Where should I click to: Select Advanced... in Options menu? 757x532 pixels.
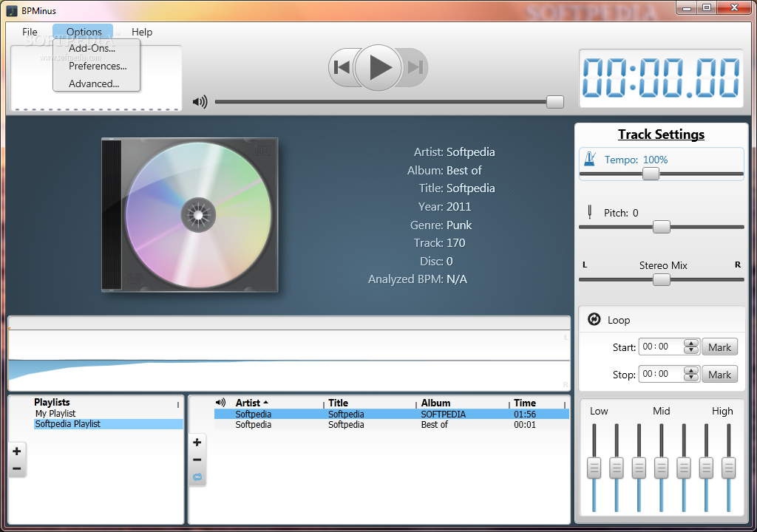[x=94, y=83]
